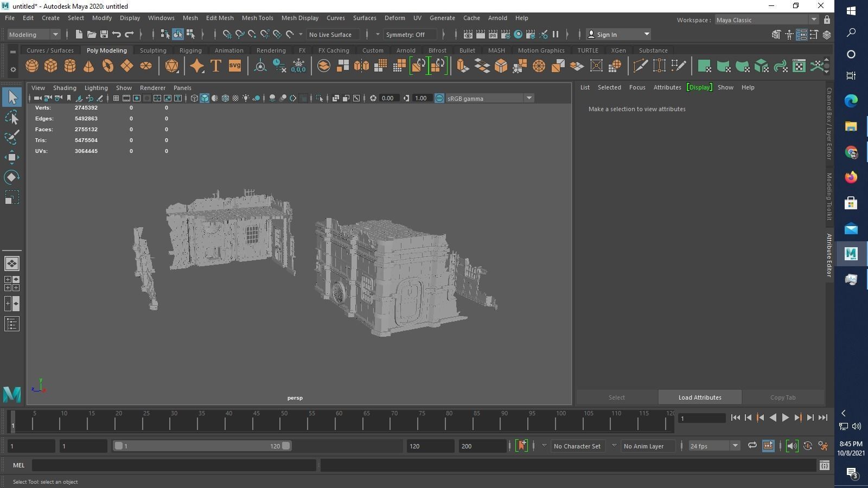Create polygon type text tool
868x488 pixels.
point(215,66)
